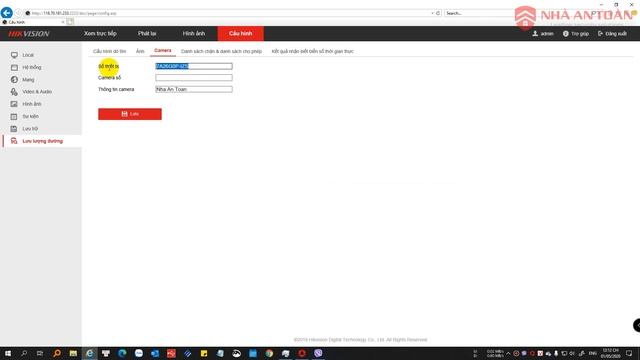
Task: Click the volume icon in system tray
Action: click(572, 353)
